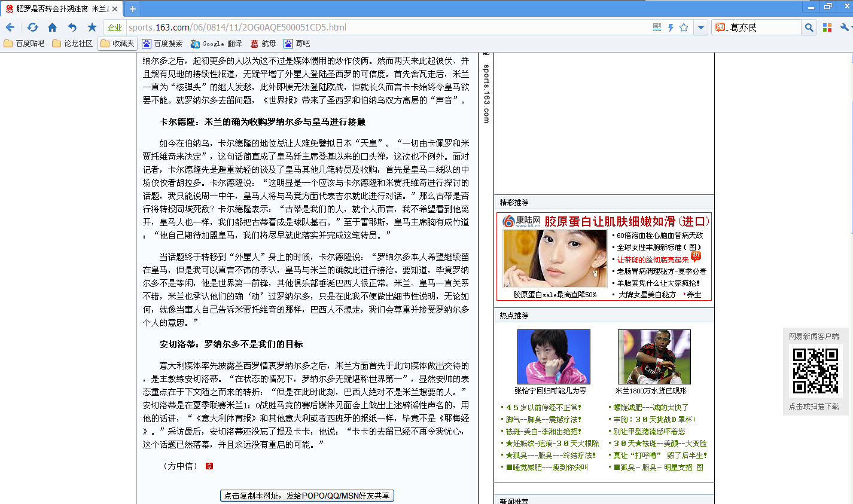The height and width of the screenshot is (504, 853).
Task: Expand the address bar history dropdown
Action: [701, 28]
